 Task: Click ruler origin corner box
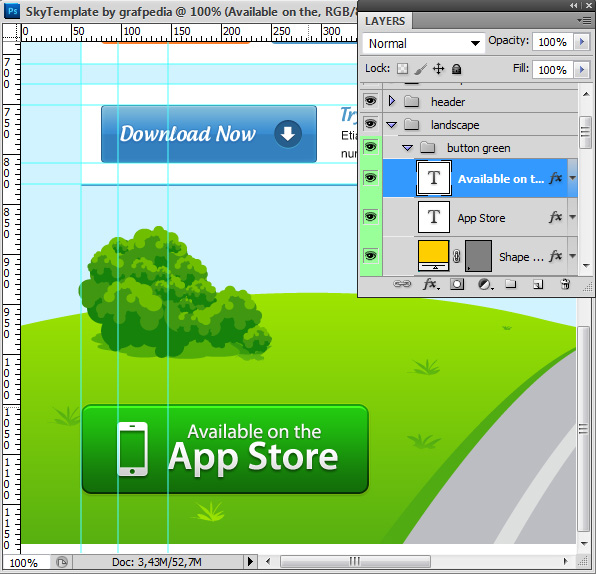point(11,32)
